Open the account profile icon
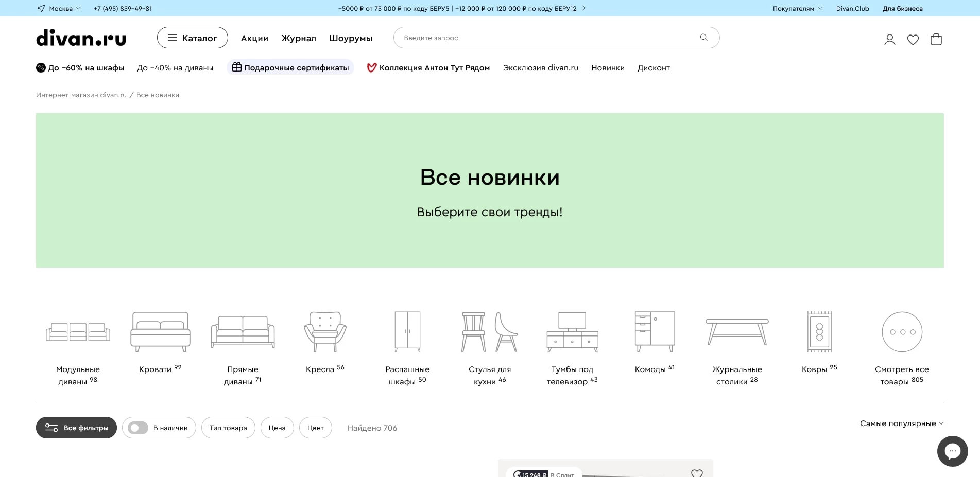 point(889,39)
